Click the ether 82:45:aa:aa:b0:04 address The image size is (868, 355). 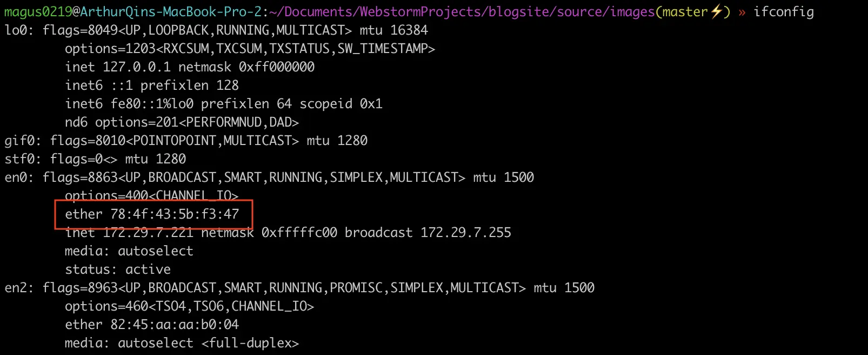tap(152, 325)
